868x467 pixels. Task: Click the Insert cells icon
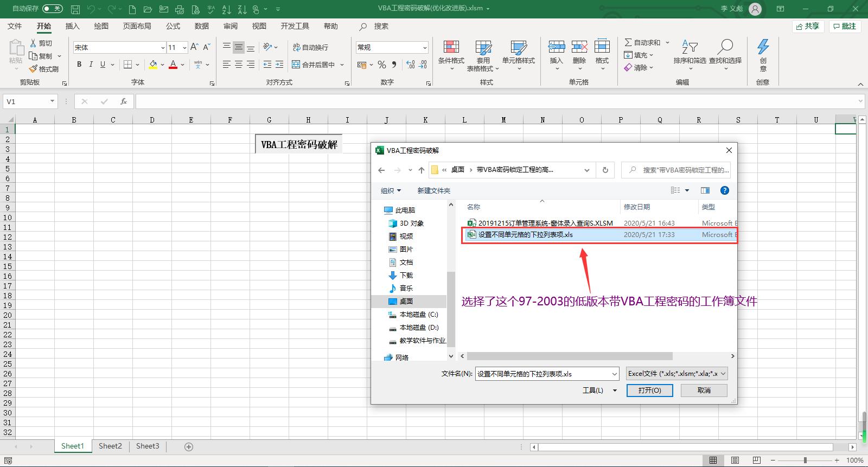point(557,47)
